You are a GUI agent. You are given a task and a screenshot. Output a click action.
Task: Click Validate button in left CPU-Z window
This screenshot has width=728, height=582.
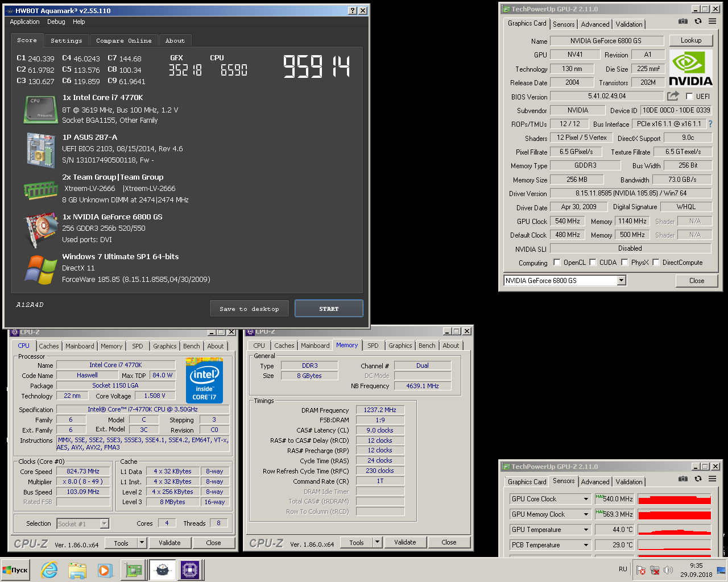[169, 543]
